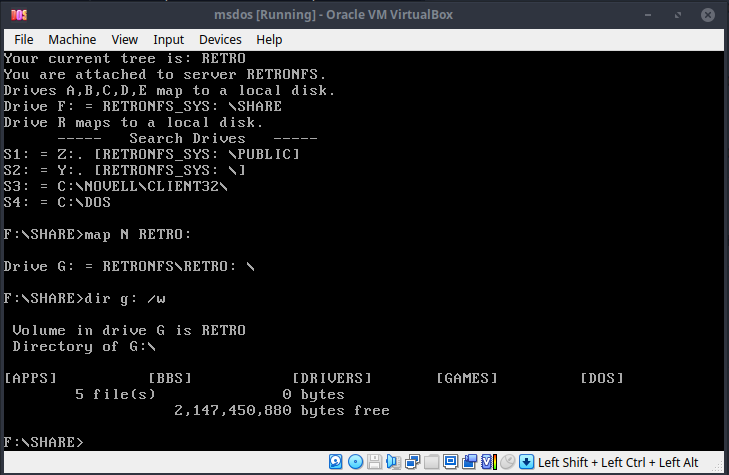Click the S1: search drive PUBLIC line
729x475 pixels.
(152, 154)
